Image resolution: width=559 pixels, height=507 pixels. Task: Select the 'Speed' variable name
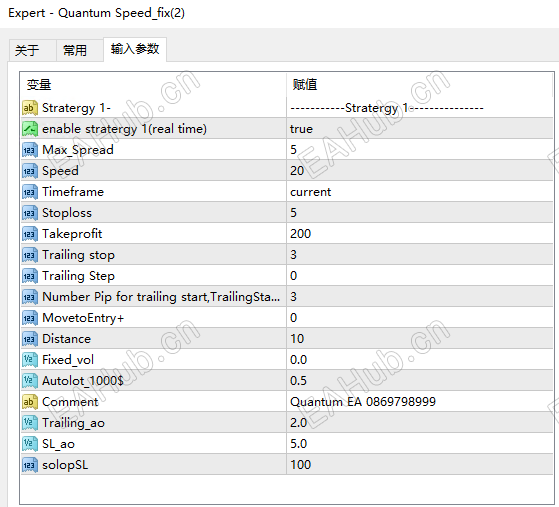60,171
